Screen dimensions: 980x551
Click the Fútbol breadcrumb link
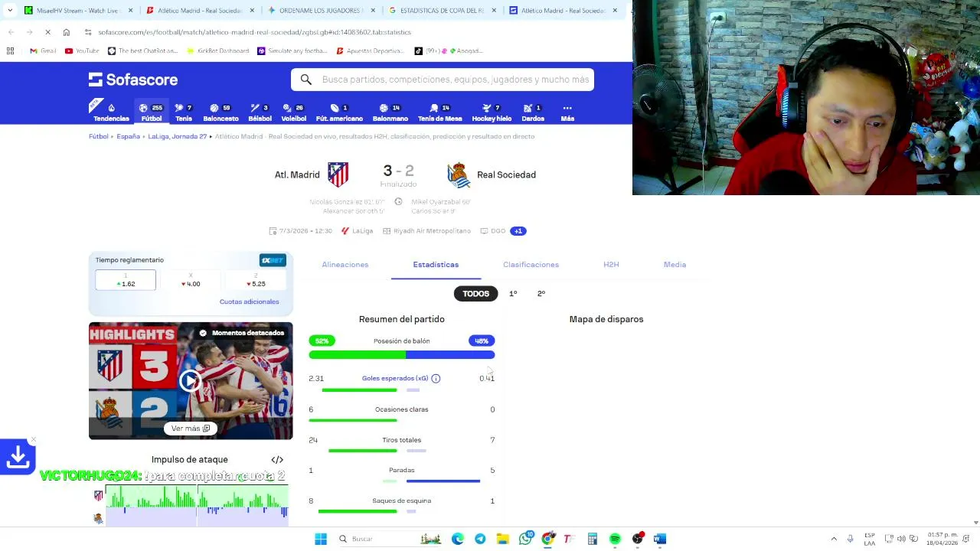[99, 136]
